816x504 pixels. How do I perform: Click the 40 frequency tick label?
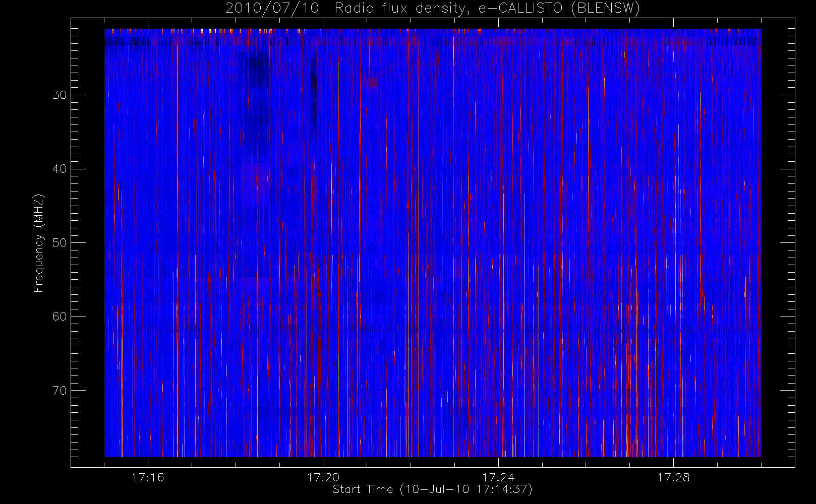pyautogui.click(x=60, y=169)
